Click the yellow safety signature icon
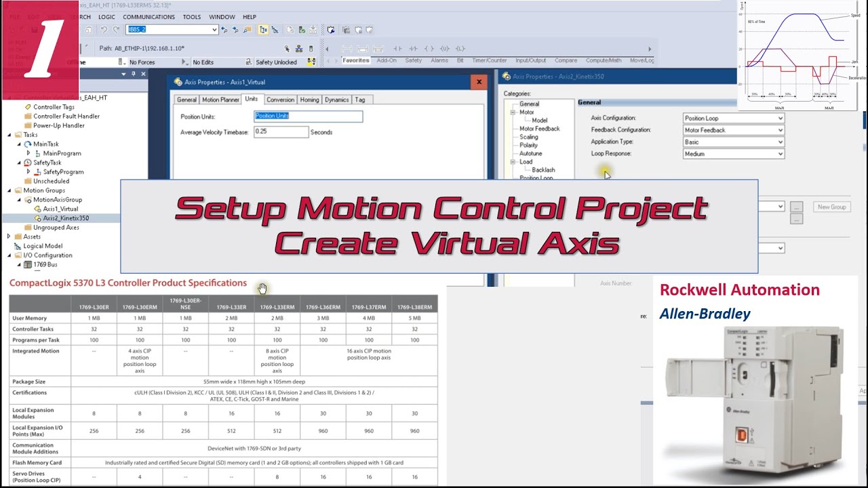Image resolution: width=868 pixels, height=488 pixels. click(311, 62)
